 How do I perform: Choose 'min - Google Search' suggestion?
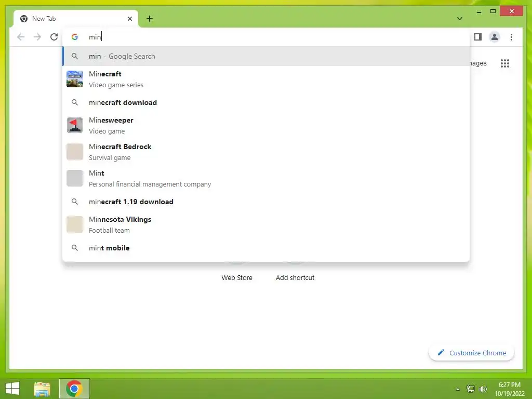267,56
